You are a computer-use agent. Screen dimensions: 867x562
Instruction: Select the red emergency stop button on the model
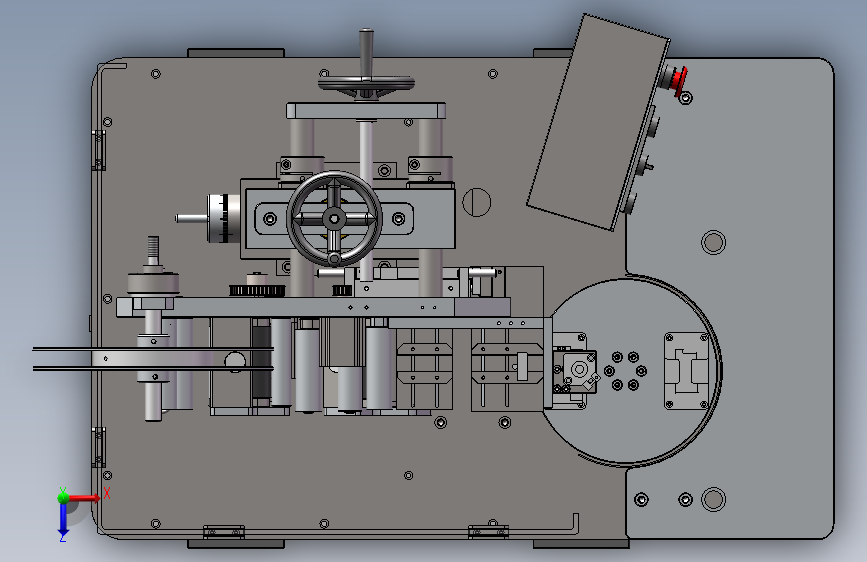coord(681,81)
